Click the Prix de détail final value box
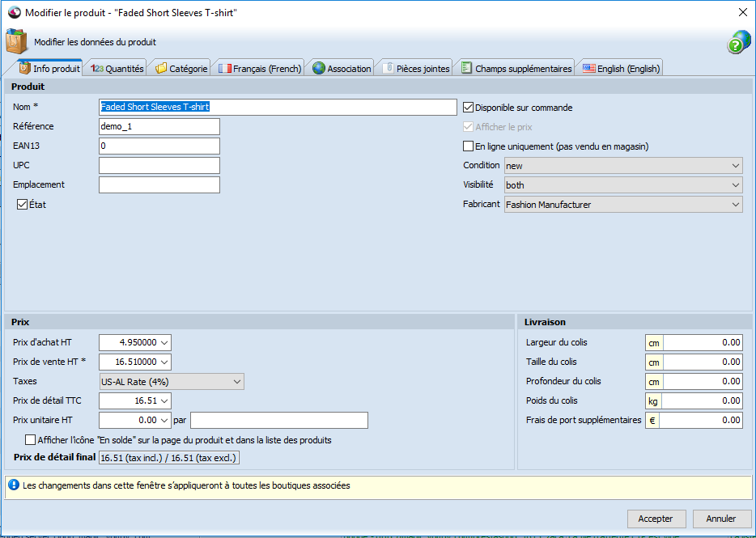Screen dimensions: 756x538 [168, 458]
